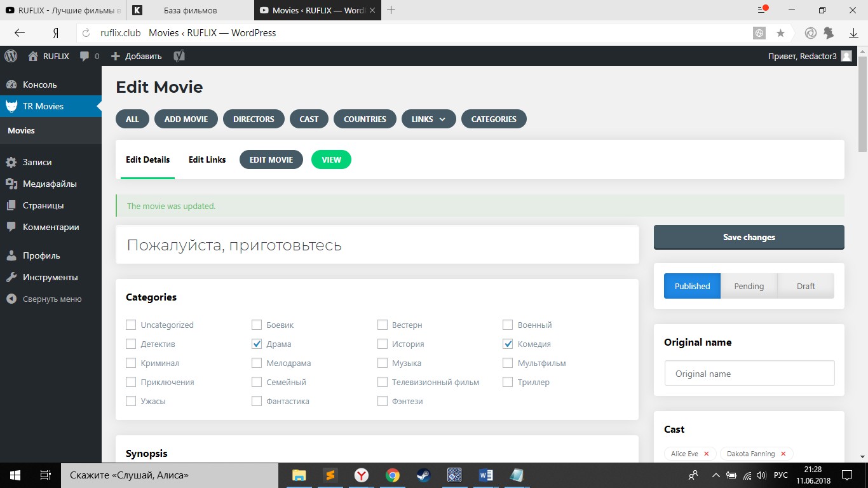The image size is (868, 488).
Task: Check the Фантастика category
Action: pos(257,401)
